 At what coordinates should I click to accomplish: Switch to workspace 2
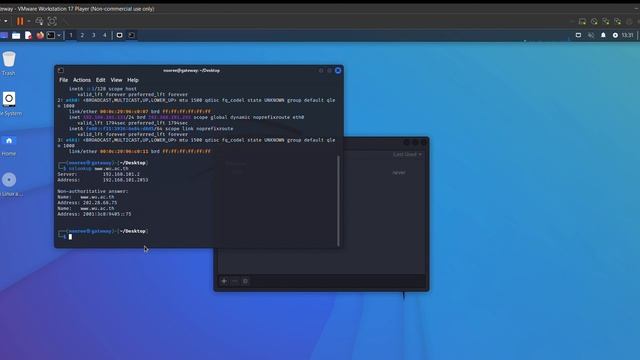82,36
